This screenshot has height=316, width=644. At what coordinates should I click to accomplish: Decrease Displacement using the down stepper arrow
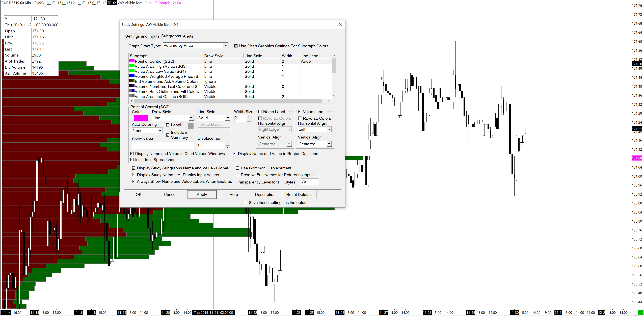point(228,147)
